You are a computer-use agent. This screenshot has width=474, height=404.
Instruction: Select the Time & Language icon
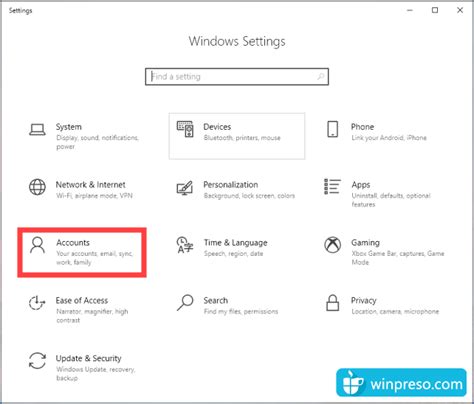[185, 245]
